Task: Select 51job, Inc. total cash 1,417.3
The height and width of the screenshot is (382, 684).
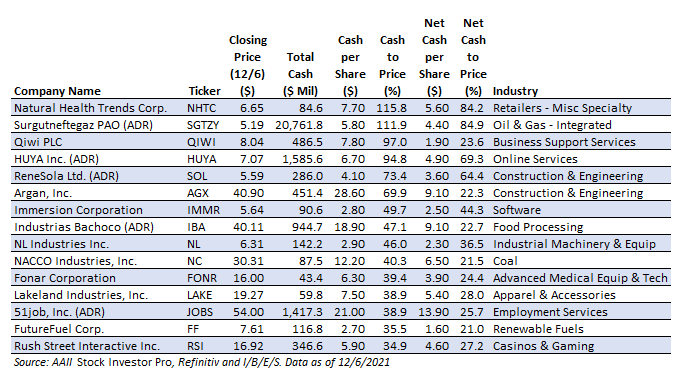Action: coord(302,312)
